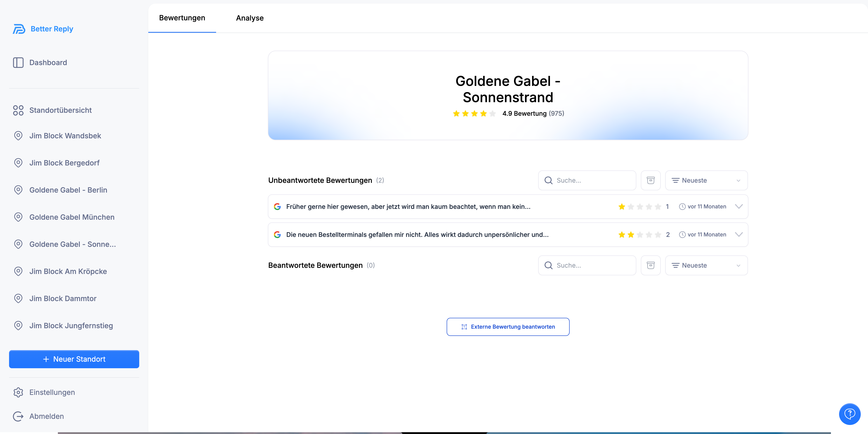Viewport: 868px width, 434px height.
Task: Click archive icon beside unanswered reviews search
Action: (x=650, y=180)
